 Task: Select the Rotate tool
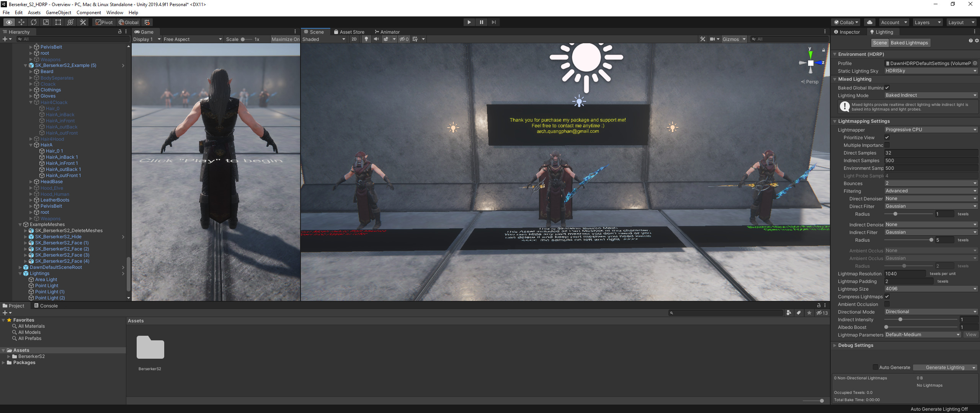pos(34,22)
